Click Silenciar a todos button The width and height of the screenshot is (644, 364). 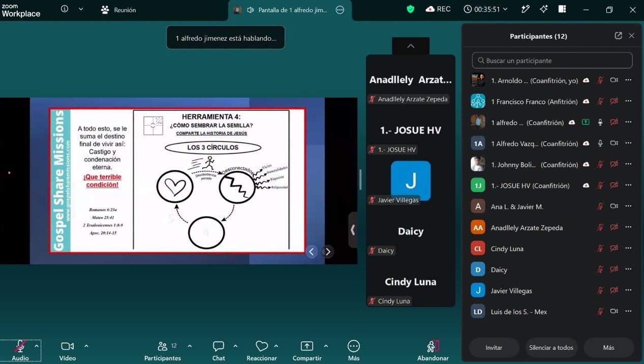click(x=551, y=348)
